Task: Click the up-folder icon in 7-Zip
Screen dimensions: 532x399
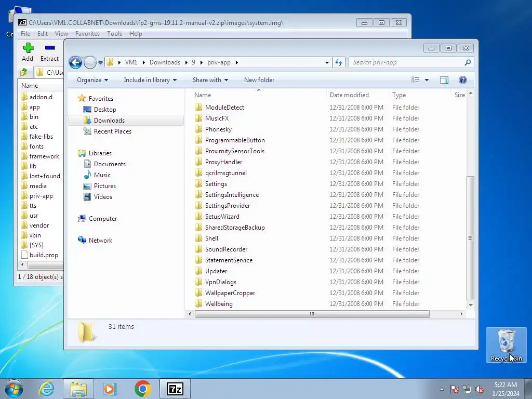Action: 24,72
